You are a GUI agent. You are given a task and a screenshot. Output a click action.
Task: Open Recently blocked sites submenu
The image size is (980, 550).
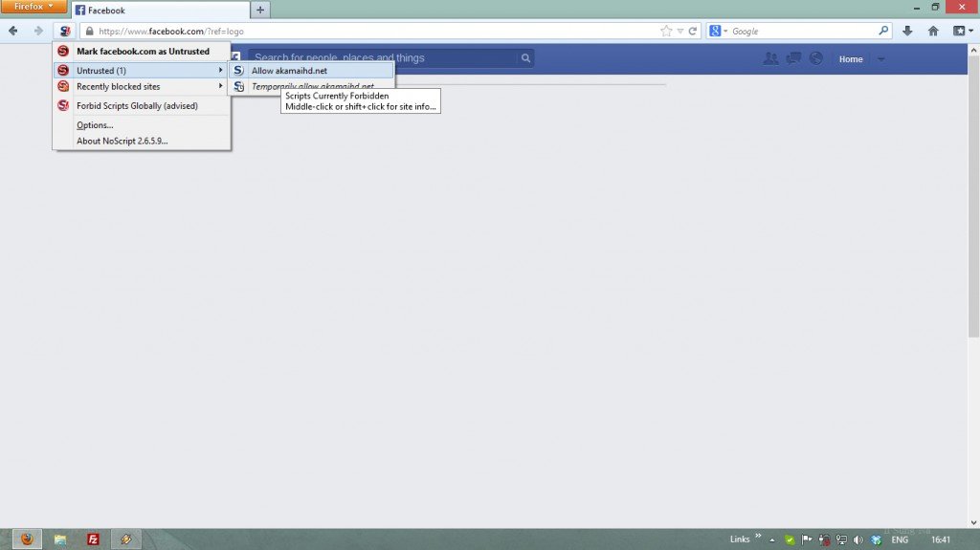(142, 86)
